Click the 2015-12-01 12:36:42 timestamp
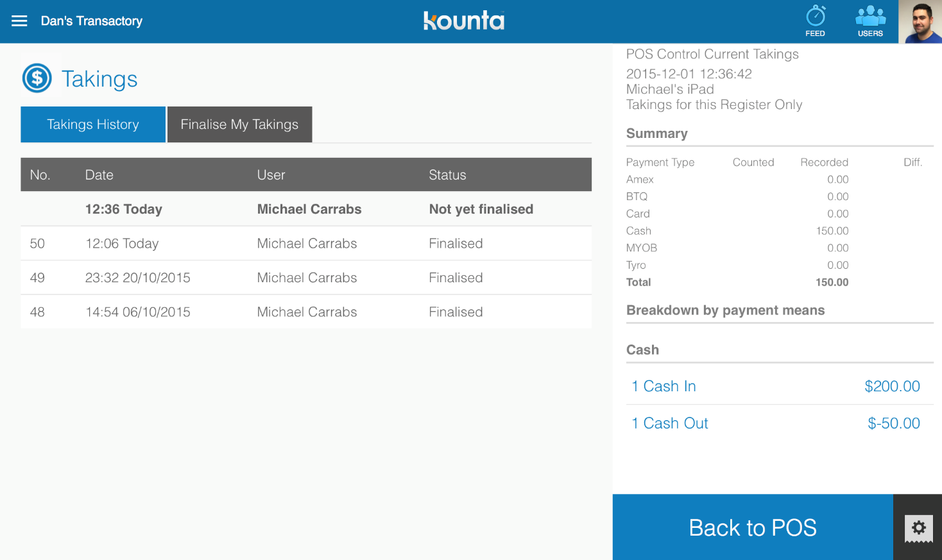Screen dimensions: 942x560 pos(689,74)
